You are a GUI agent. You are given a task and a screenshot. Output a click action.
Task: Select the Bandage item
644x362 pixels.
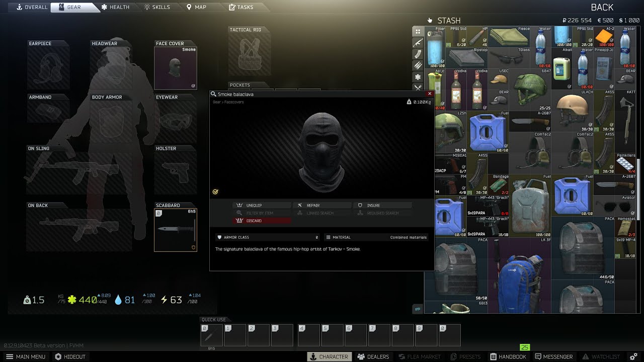[x=499, y=185]
